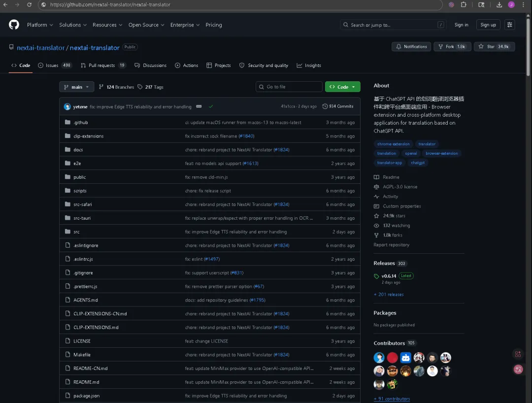Open the green Code dropdown button
The height and width of the screenshot is (403, 532).
click(x=343, y=87)
